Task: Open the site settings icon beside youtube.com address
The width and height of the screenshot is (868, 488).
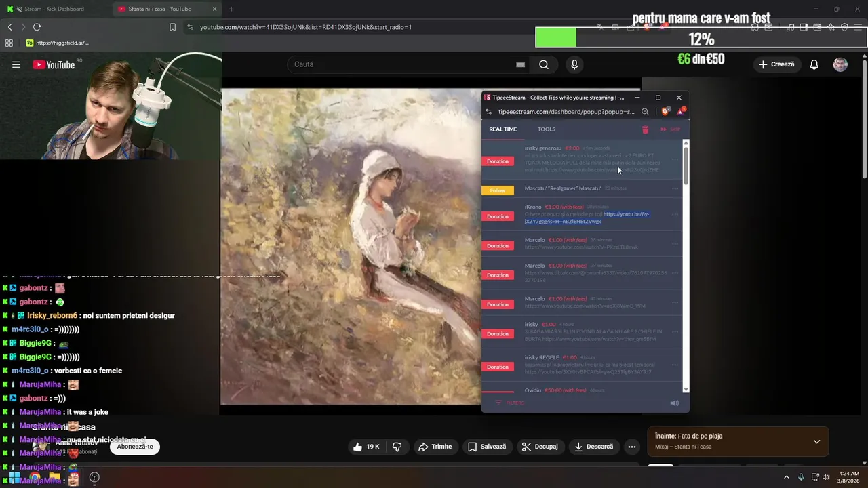Action: click(190, 27)
